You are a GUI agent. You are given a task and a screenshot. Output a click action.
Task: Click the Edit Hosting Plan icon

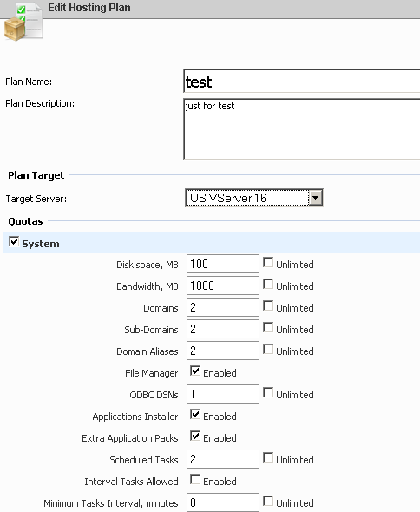(23, 22)
